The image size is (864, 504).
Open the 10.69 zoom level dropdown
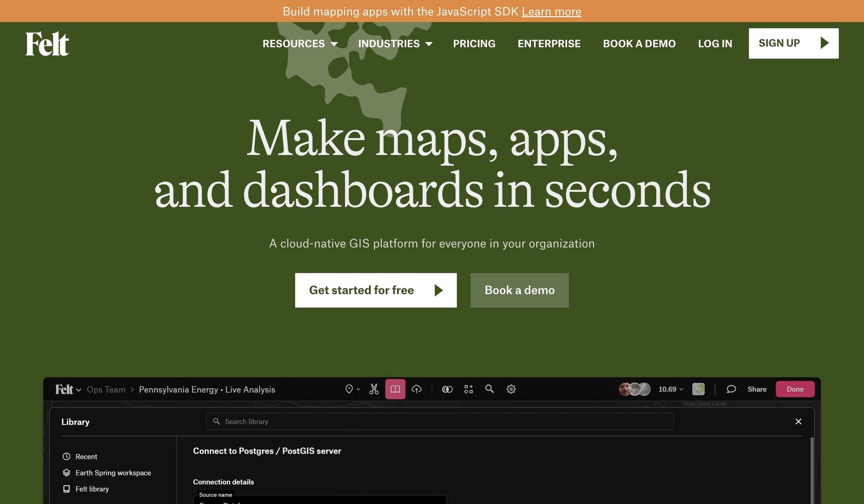pyautogui.click(x=670, y=389)
